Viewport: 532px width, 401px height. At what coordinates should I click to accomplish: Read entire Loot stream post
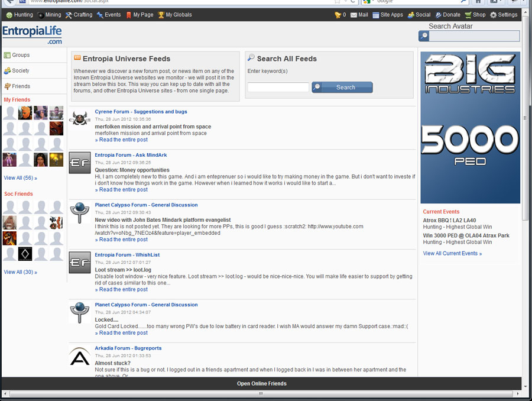[121, 290]
